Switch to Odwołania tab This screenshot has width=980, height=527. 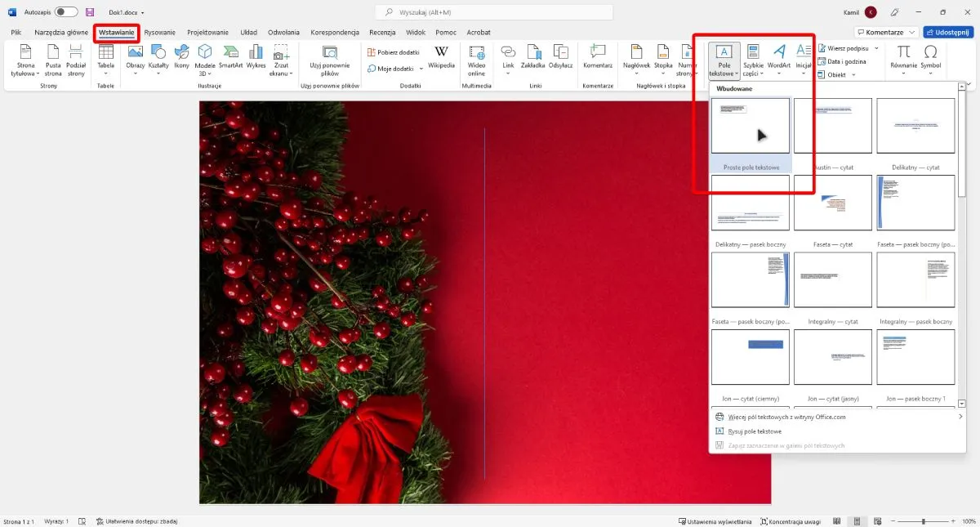click(x=283, y=32)
